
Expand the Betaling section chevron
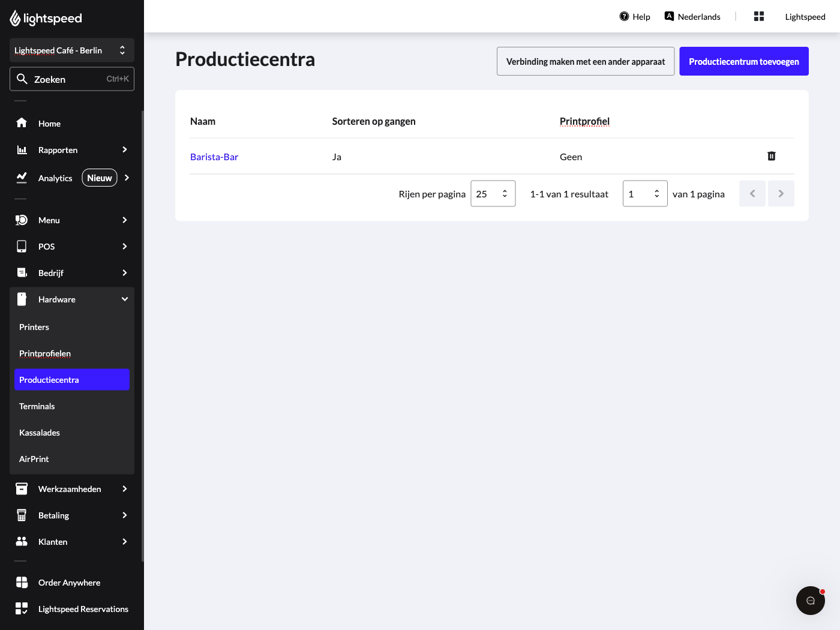point(125,515)
